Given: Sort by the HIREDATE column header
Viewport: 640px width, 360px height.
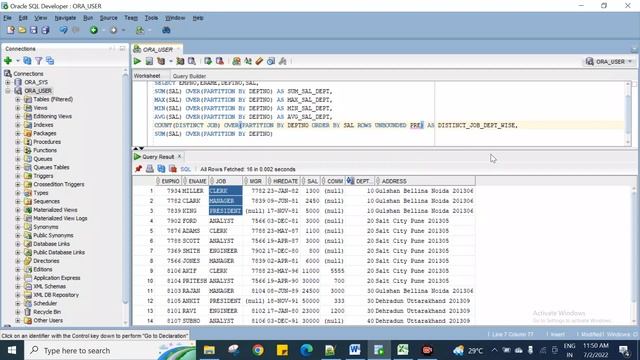Looking at the screenshot, I should coord(283,181).
